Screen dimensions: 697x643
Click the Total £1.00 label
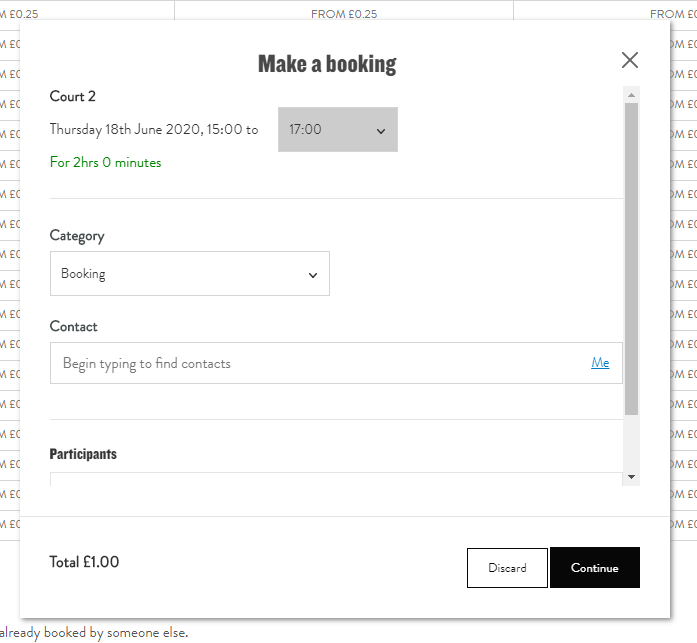click(x=84, y=562)
